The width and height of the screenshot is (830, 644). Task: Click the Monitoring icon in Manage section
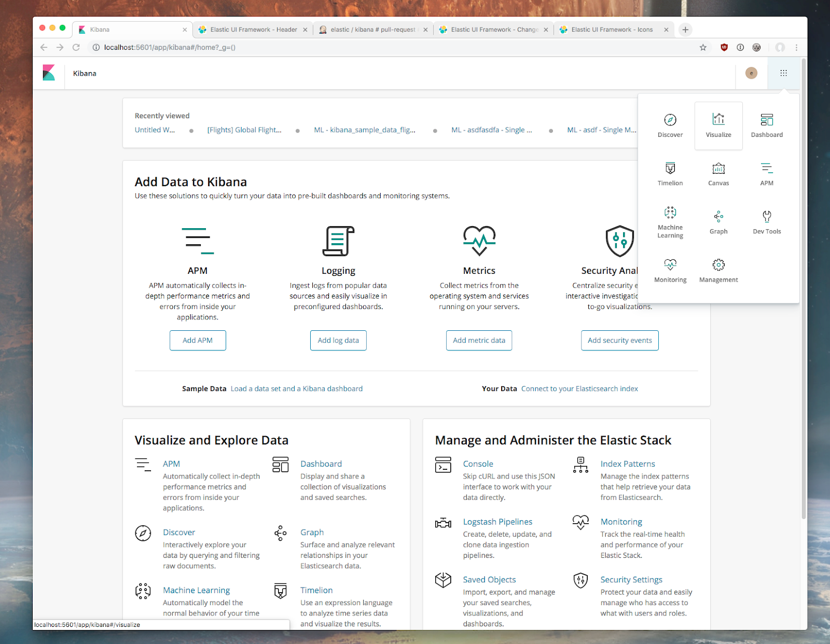click(x=580, y=522)
